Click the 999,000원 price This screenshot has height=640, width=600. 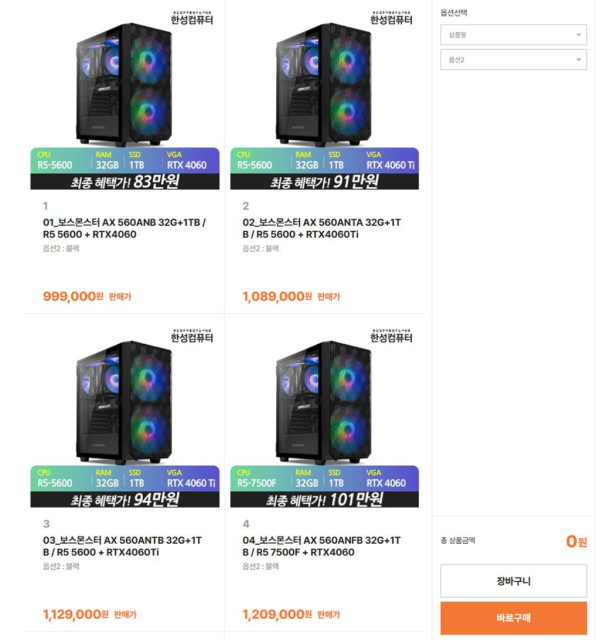click(73, 296)
